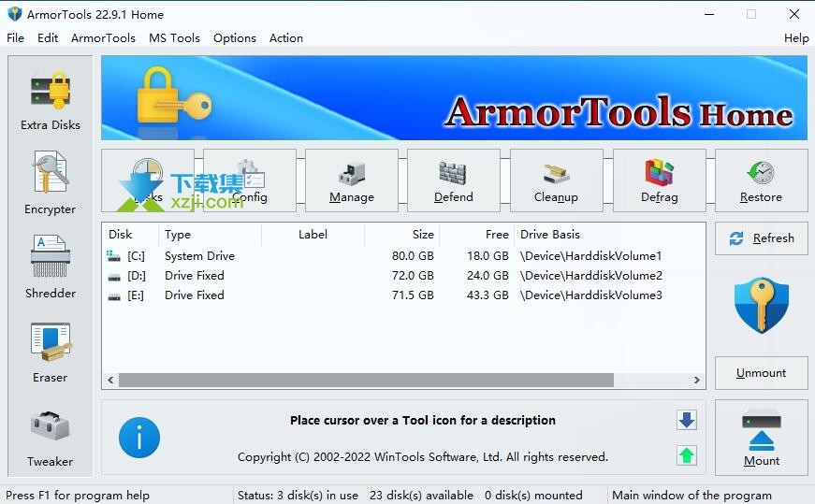Open the Defend firewall tool
Viewport: 815px width, 504px height.
[454, 180]
